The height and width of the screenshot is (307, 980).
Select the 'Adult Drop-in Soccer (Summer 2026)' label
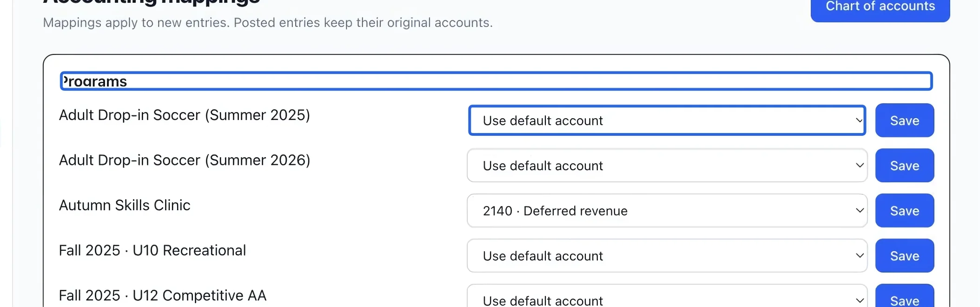pyautogui.click(x=185, y=160)
